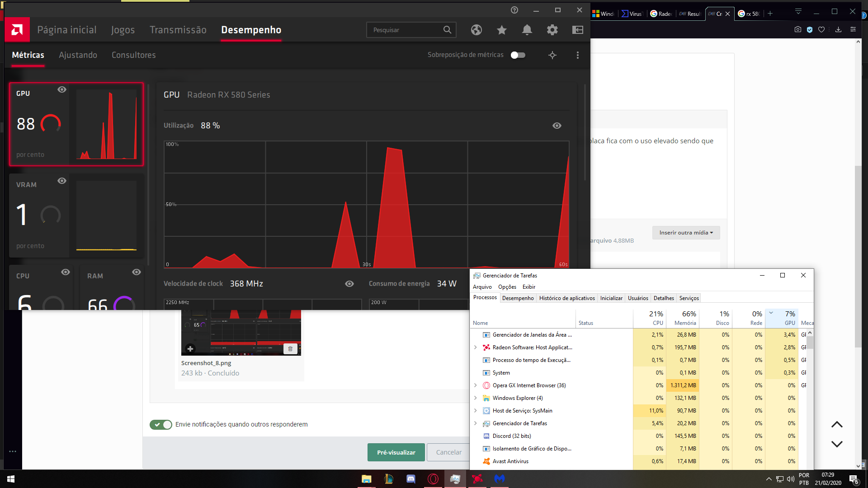Screen dimensions: 868x488
Task: Open Opções menu in Task Manager
Action: click(x=507, y=287)
